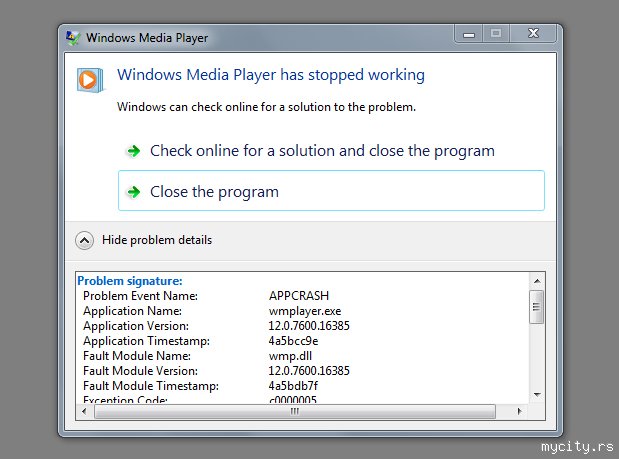Collapse details with the round chevron button

coord(84,240)
